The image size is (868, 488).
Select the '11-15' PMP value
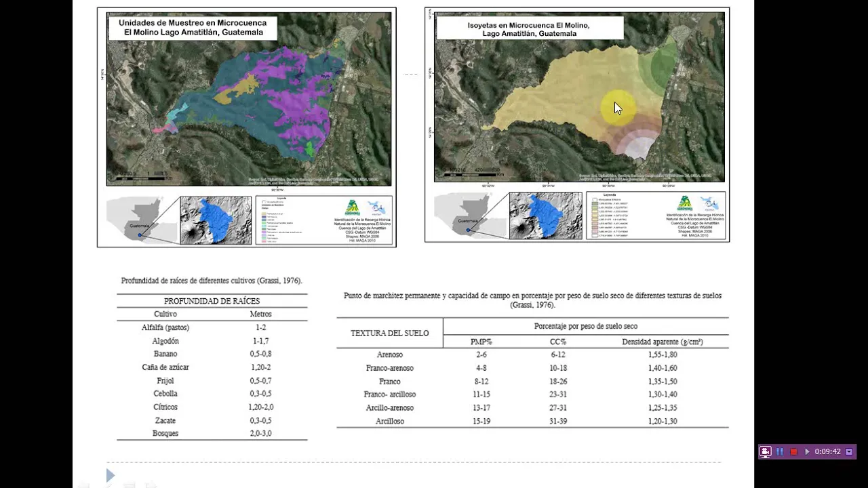pyautogui.click(x=481, y=394)
